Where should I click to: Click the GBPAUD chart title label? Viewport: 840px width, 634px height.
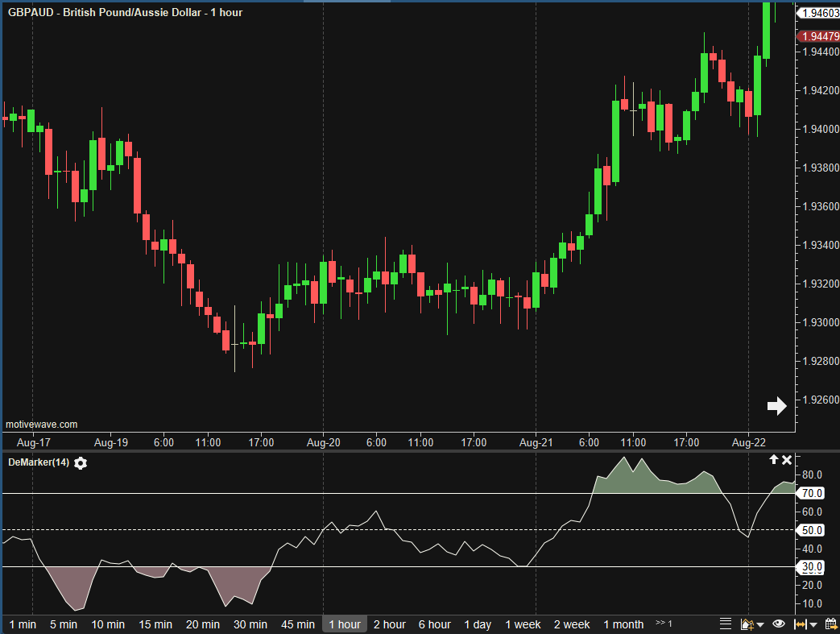click(x=125, y=12)
